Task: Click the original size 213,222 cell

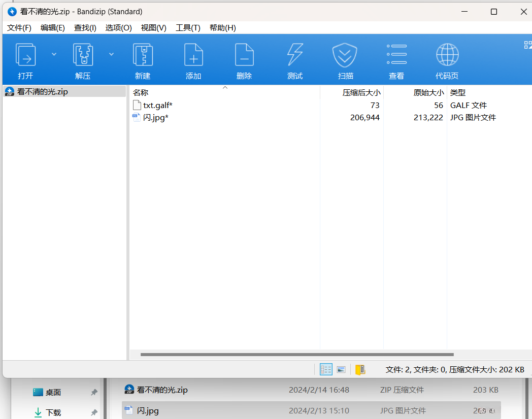Action: (428, 118)
